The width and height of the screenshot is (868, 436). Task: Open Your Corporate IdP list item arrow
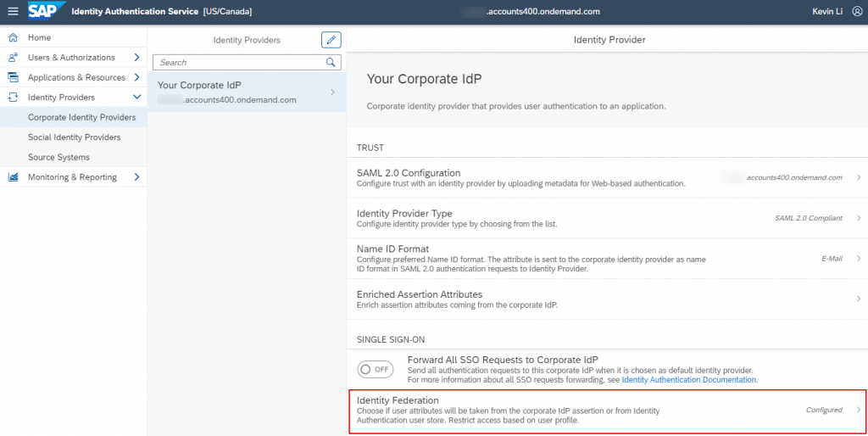pos(332,92)
